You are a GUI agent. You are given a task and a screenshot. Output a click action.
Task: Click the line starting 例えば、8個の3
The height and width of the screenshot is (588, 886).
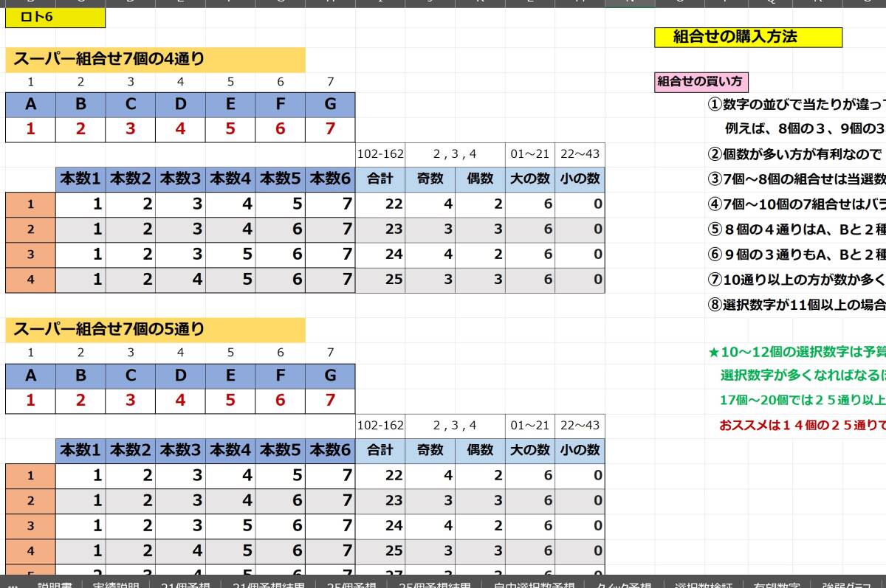point(805,129)
